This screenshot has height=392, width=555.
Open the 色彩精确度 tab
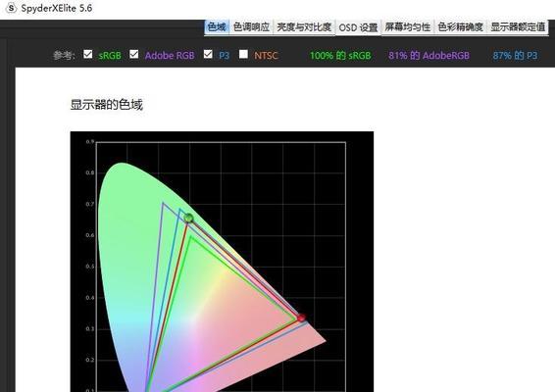pos(460,26)
